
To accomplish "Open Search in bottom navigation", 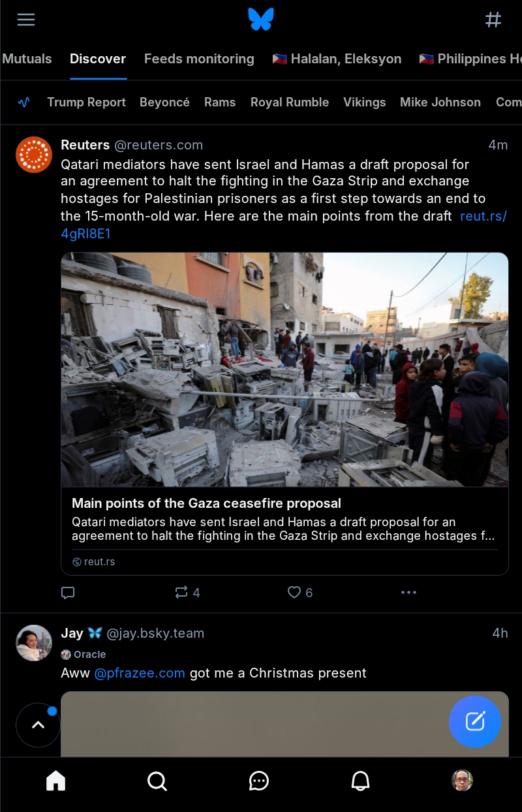I will [x=157, y=781].
